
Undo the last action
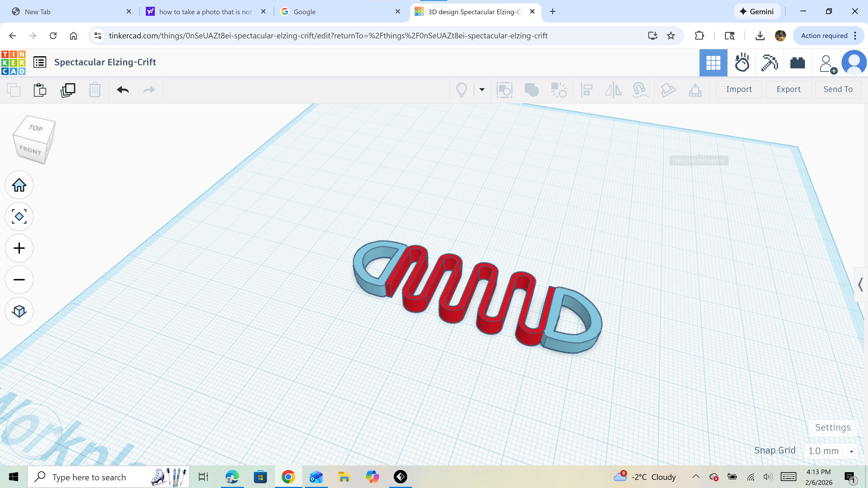[x=123, y=90]
